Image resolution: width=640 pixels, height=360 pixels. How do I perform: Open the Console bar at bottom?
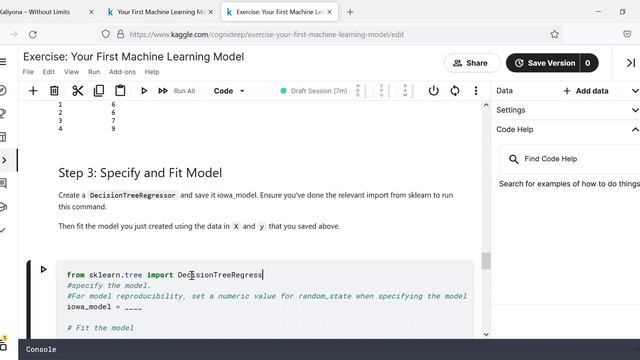click(329, 349)
